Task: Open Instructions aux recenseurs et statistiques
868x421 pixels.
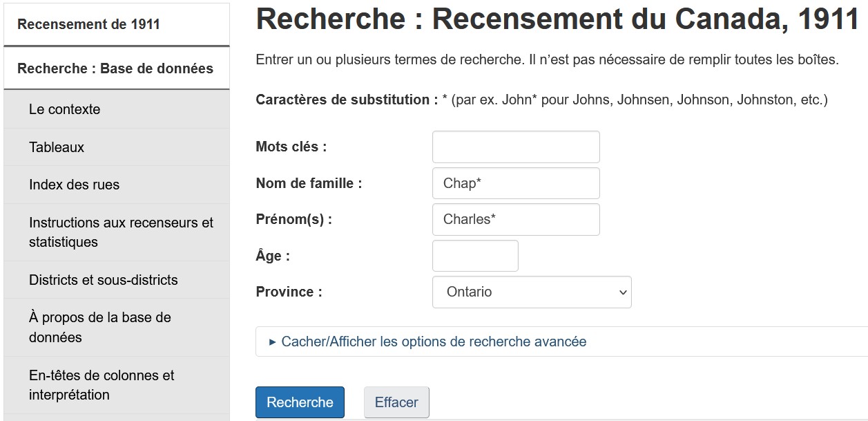Action: [121, 232]
